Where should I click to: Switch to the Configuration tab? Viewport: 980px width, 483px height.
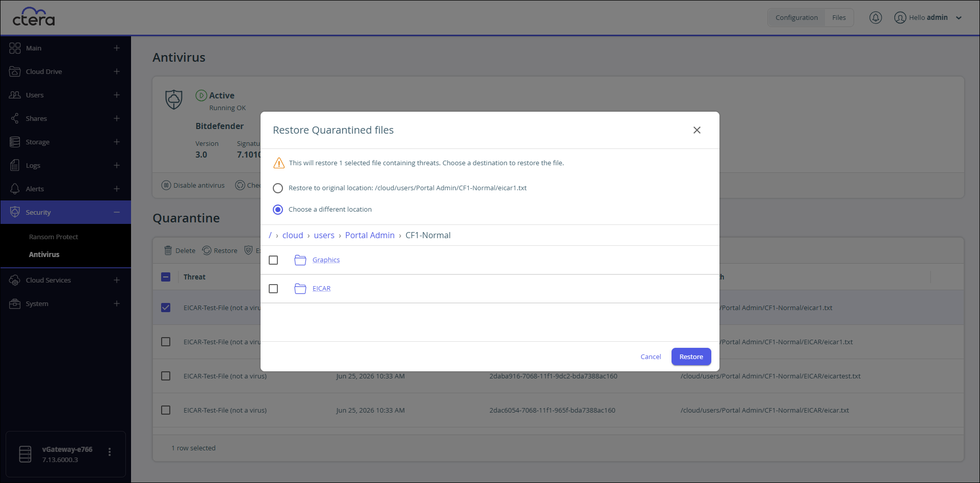pyautogui.click(x=796, y=17)
